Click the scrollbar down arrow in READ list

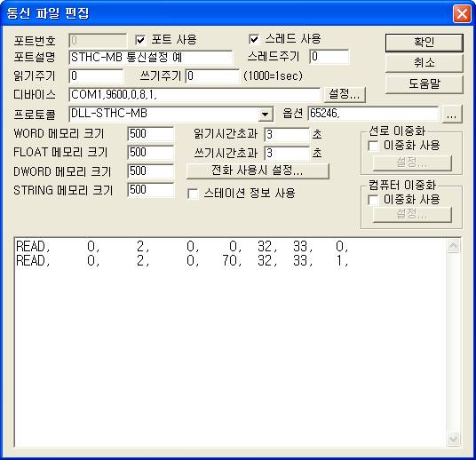tap(453, 439)
